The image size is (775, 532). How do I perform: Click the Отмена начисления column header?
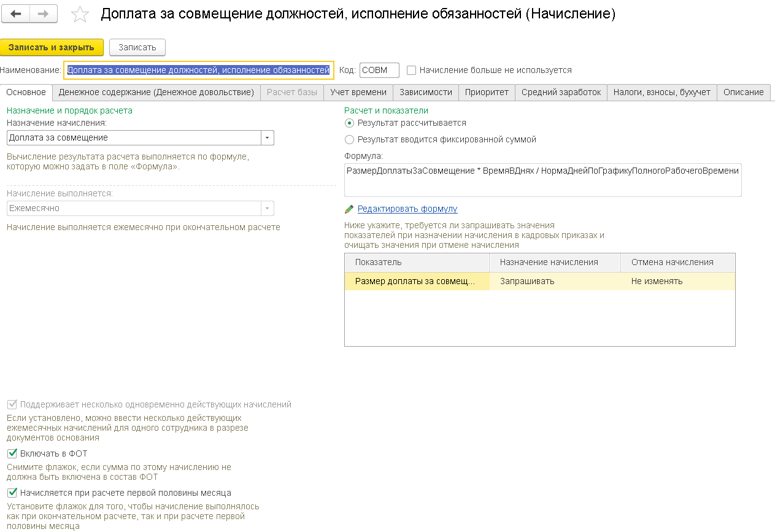pyautogui.click(x=678, y=263)
